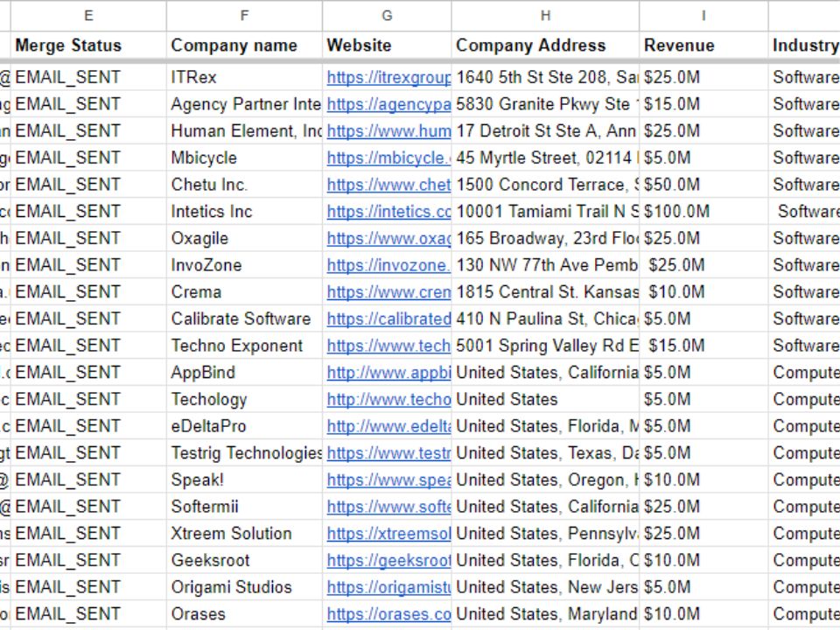Select the AppBind company name cell
840x630 pixels.
(x=244, y=373)
